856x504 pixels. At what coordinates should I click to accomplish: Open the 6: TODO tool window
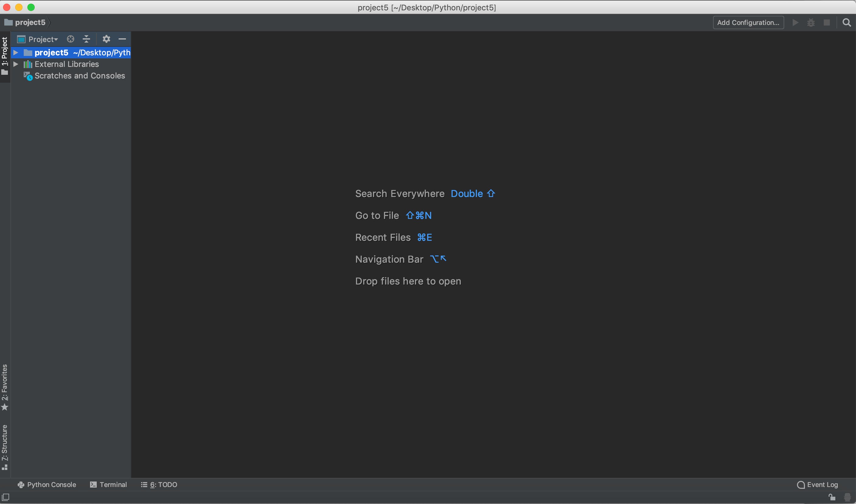point(159,485)
